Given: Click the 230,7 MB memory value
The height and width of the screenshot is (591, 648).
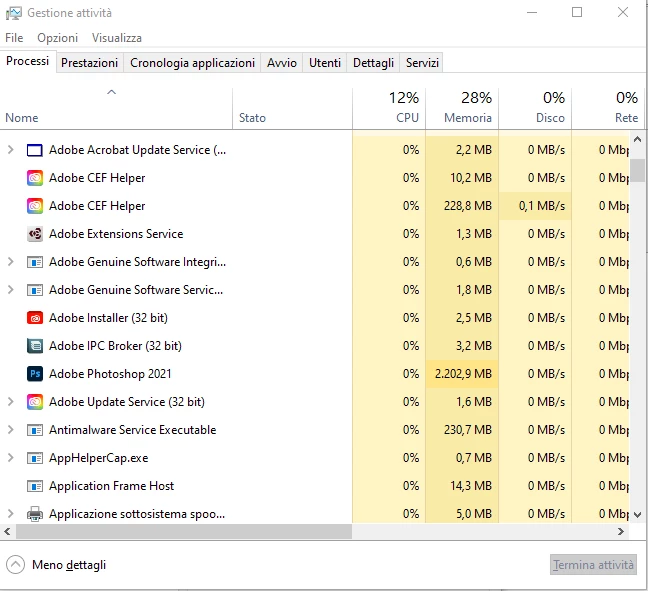Looking at the screenshot, I should click(468, 430).
